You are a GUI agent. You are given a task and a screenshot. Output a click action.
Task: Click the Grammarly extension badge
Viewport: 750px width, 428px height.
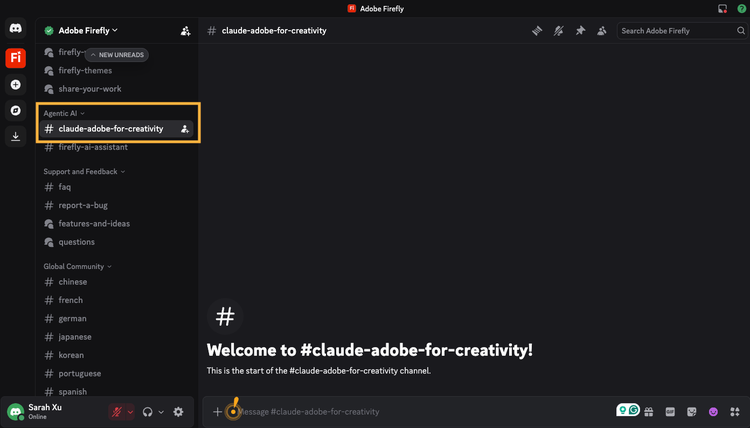pyautogui.click(x=628, y=410)
